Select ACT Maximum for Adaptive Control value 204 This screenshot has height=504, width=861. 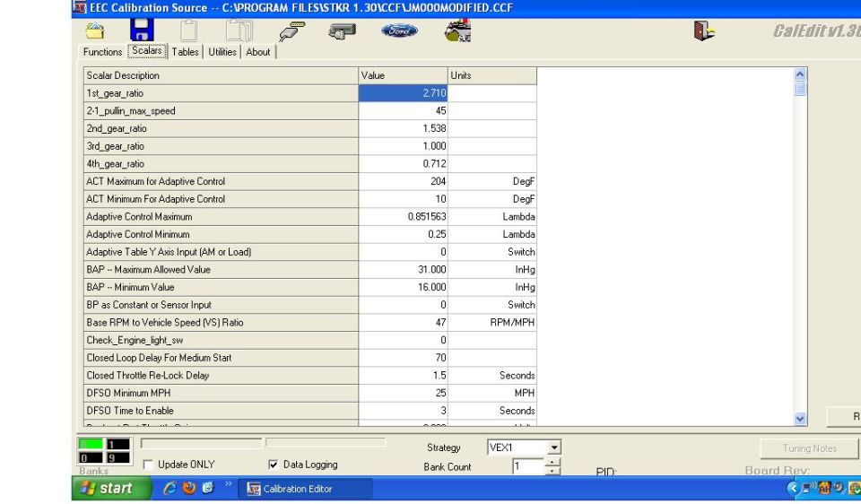(x=403, y=181)
